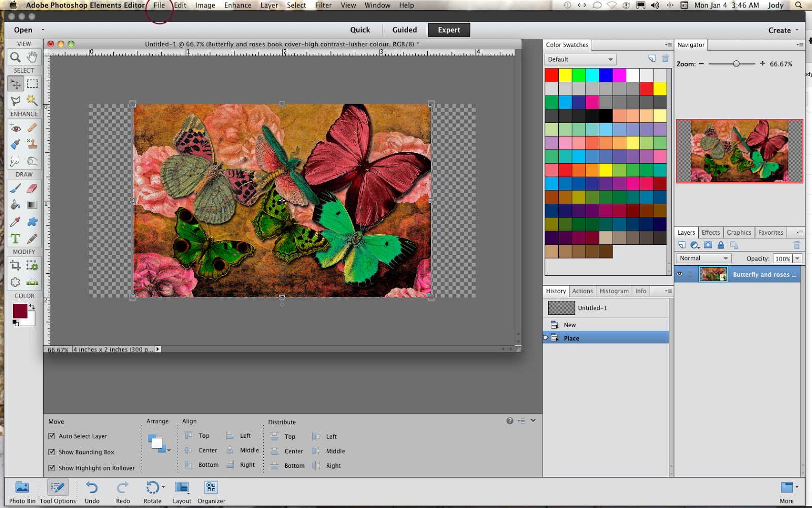Collapse the Tool Options panel chevron
812x508 pixels.
click(533, 421)
